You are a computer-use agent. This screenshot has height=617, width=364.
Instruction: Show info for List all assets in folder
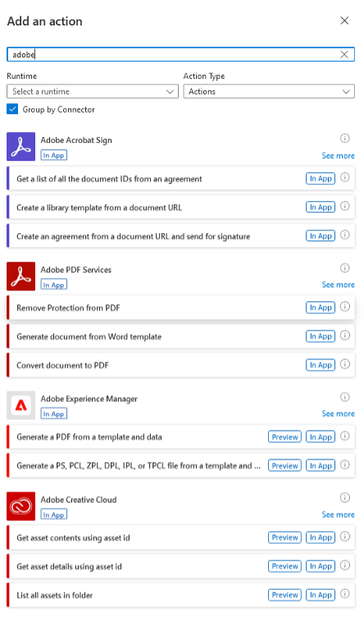pos(345,594)
